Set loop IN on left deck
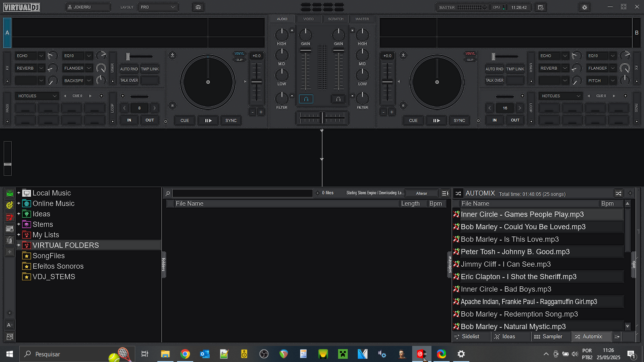The image size is (644, 362). point(129,120)
